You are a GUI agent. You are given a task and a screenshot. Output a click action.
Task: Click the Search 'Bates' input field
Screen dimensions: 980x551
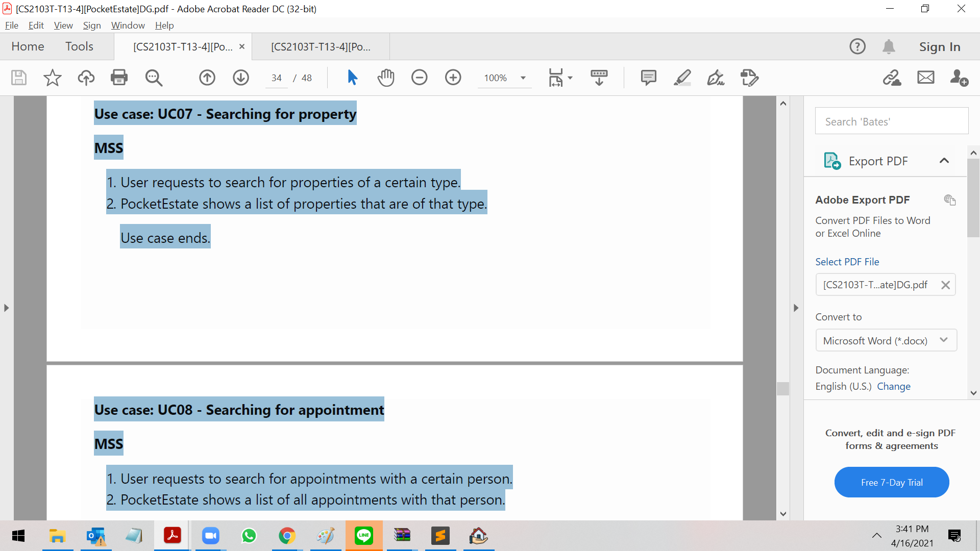(891, 121)
